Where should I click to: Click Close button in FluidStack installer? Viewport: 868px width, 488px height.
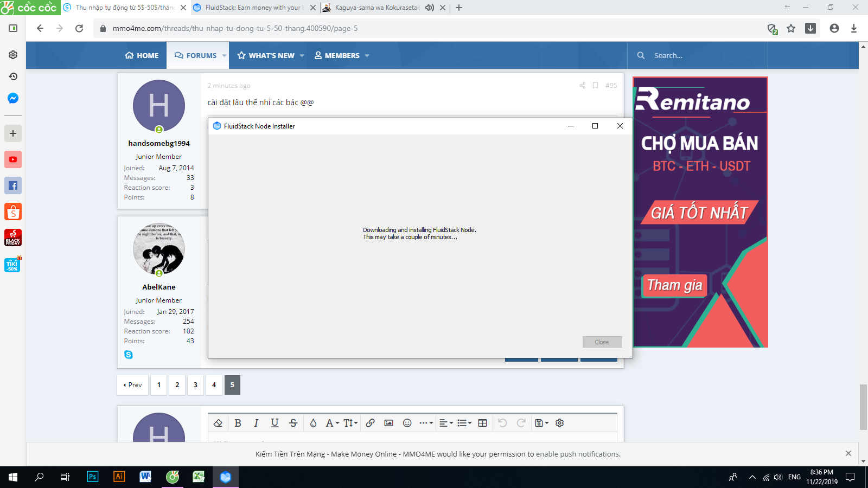coord(602,342)
